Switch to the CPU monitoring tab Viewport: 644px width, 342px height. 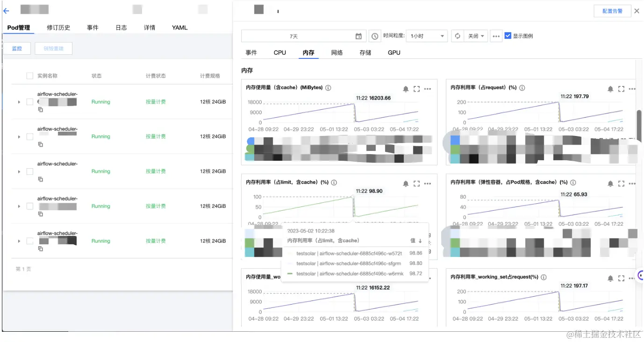280,53
